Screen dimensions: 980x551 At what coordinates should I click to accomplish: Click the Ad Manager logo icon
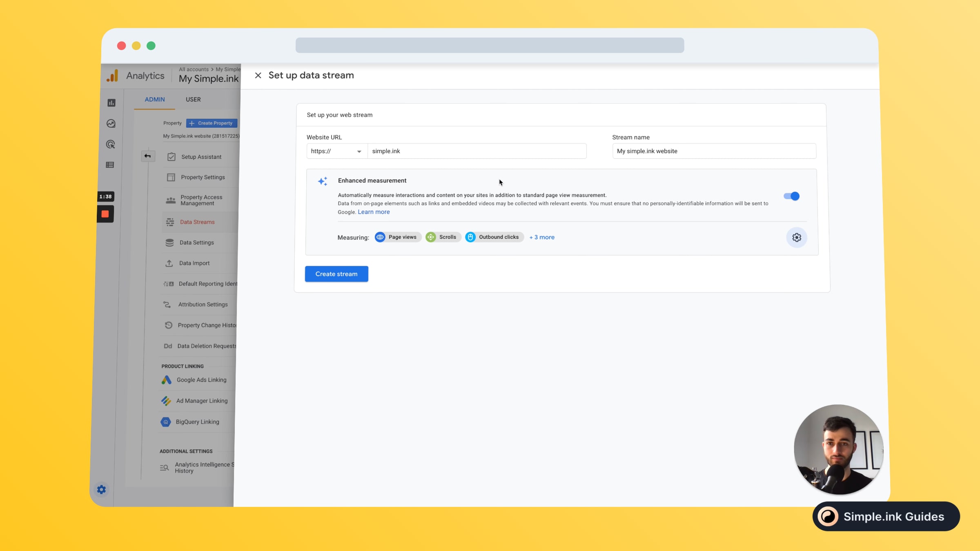coord(166,401)
